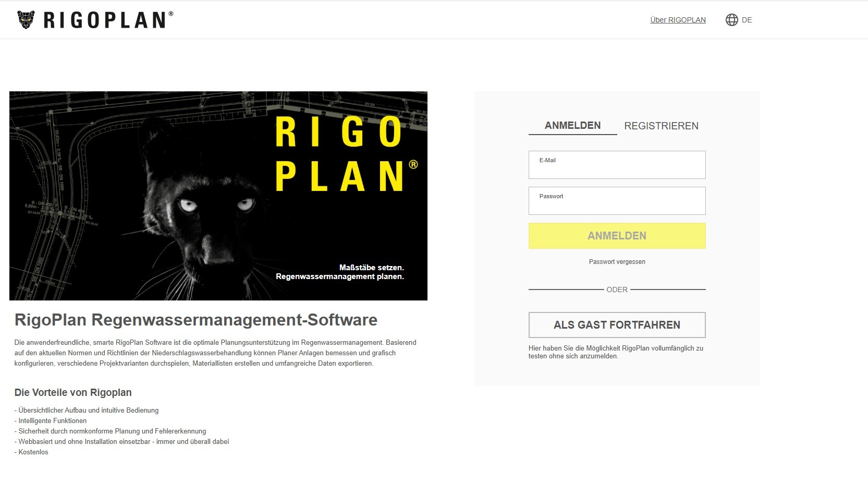Viewport: 868px width, 494px height.
Task: Click the yellow ANMELDEN login button
Action: 617,236
